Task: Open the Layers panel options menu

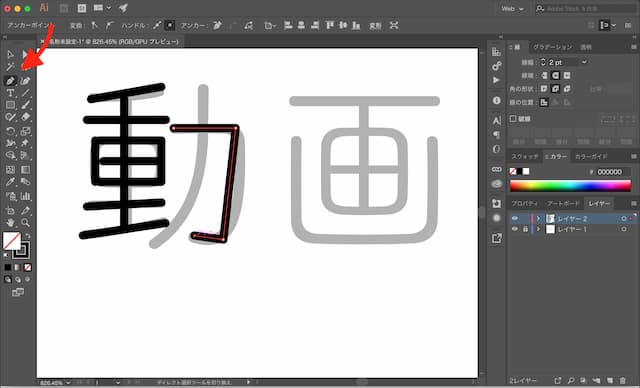Action: 633,203
